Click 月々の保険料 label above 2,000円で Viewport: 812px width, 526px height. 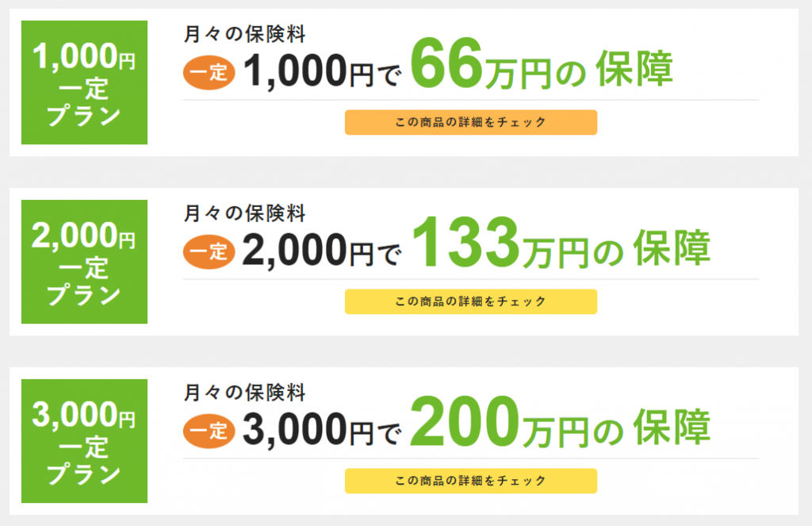click(244, 213)
